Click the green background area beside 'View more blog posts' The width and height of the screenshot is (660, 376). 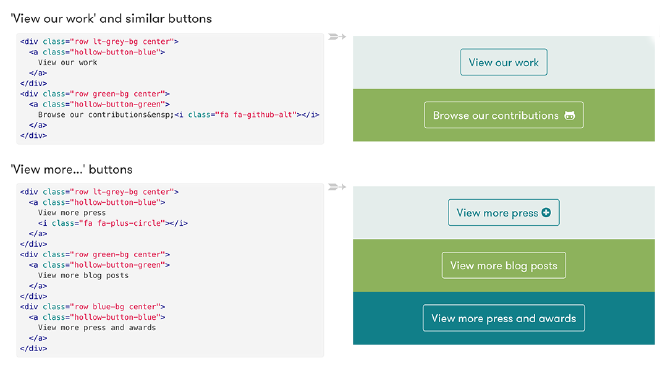[396, 266]
